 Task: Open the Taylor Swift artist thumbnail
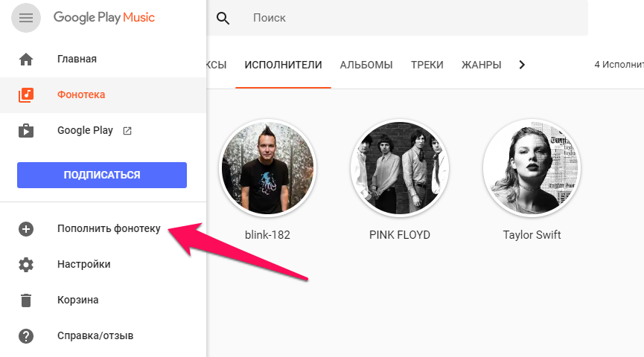point(532,169)
